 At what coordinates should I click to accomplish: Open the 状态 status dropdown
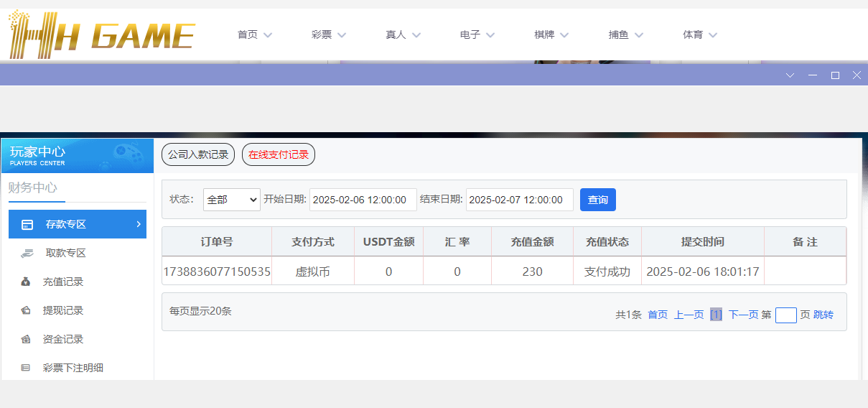(x=231, y=200)
